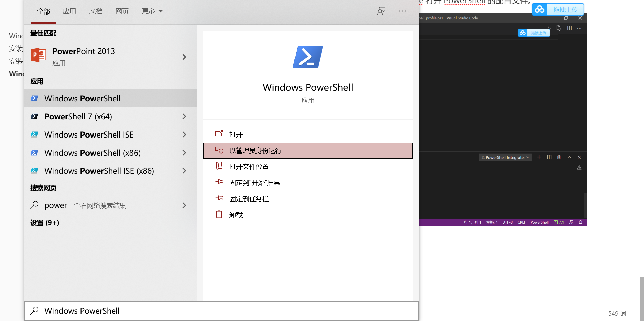Click the search input showing Windows PowerShell
The height and width of the screenshot is (321, 644).
point(221,311)
